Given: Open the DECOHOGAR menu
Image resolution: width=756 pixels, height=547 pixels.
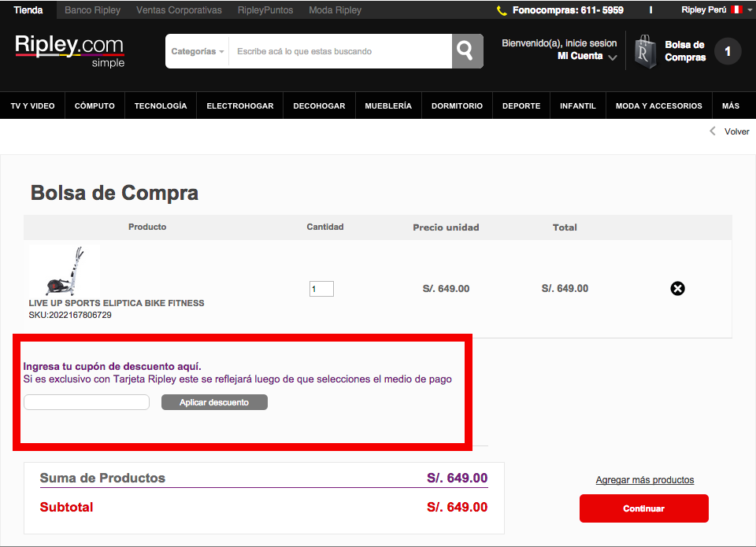Looking at the screenshot, I should [319, 105].
